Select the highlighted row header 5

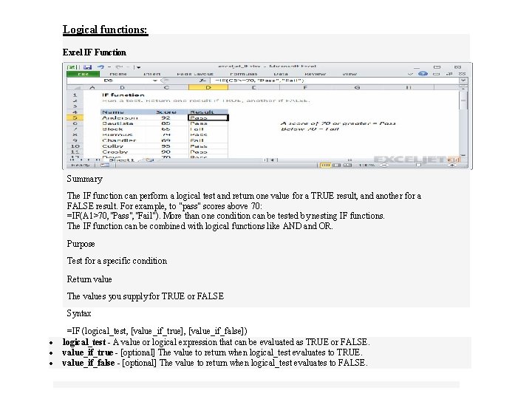click(75, 117)
